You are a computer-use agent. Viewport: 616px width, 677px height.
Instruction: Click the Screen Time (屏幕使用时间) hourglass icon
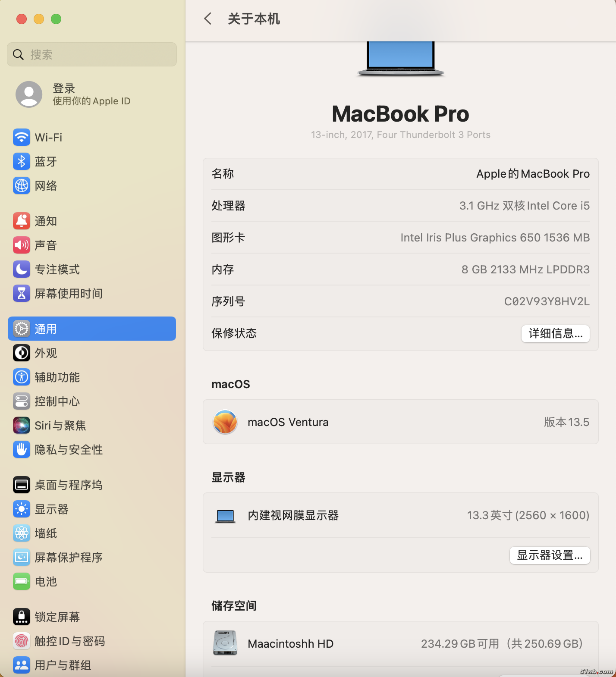tap(22, 294)
